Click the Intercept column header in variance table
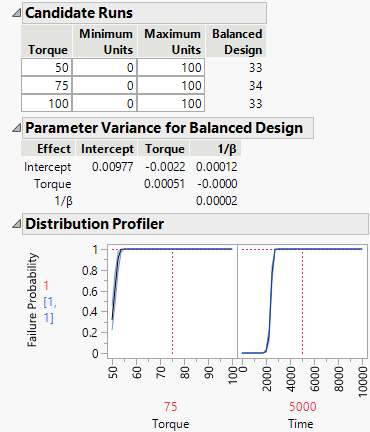The width and height of the screenshot is (370, 432). pos(107,149)
